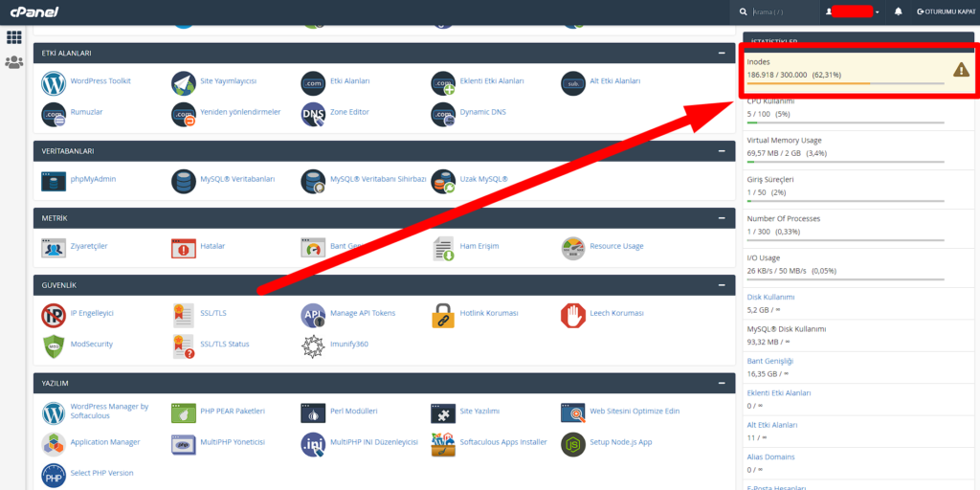Screen dimensions: 980x490
Task: Open Softaculous Apps Installer icon
Action: pyautogui.click(x=442, y=443)
